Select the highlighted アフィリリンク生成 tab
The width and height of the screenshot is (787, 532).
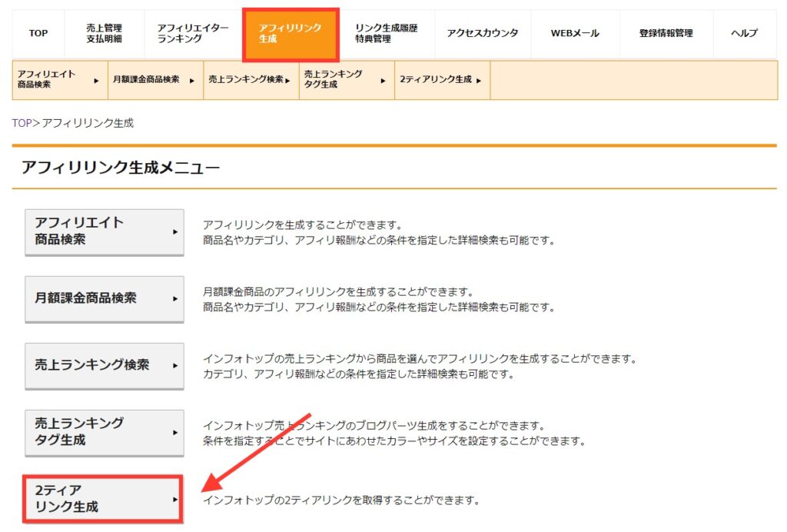pos(291,33)
